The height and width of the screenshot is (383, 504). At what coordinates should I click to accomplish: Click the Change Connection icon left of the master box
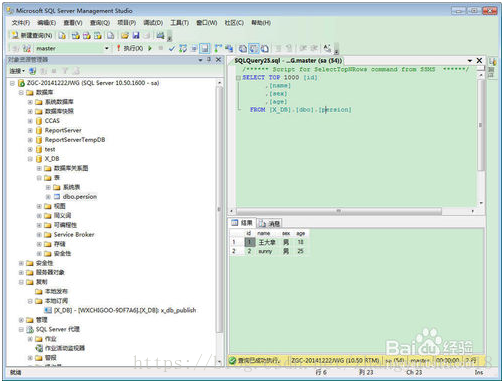tap(27, 48)
